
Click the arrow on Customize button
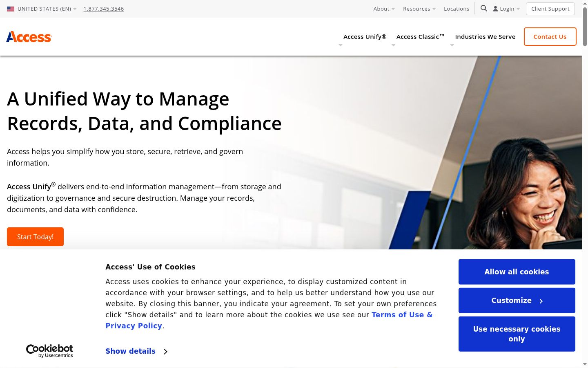541,301
